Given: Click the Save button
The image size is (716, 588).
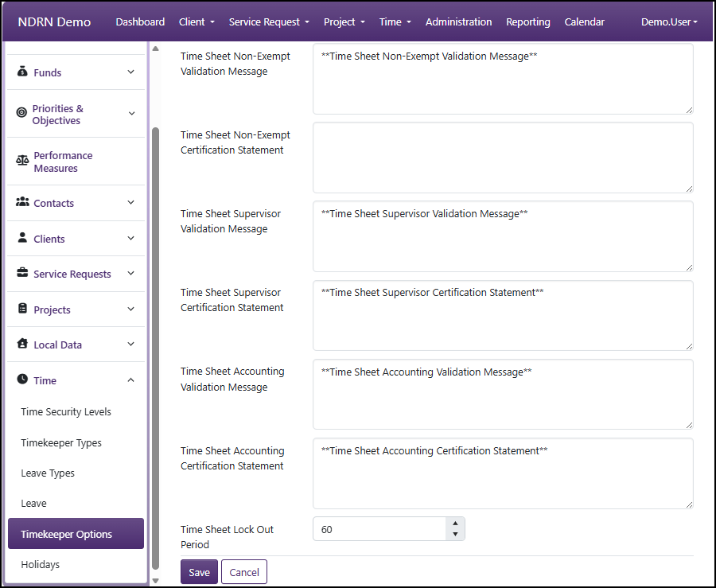Looking at the screenshot, I should pos(199,572).
